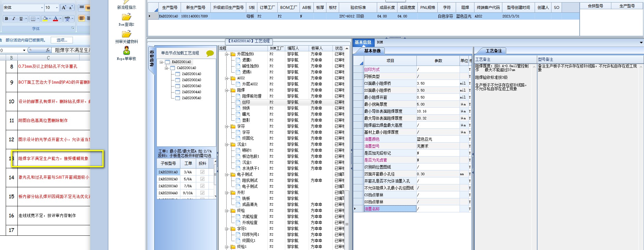Select the 基本参数 tab
644x250 pixels.
(x=372, y=51)
